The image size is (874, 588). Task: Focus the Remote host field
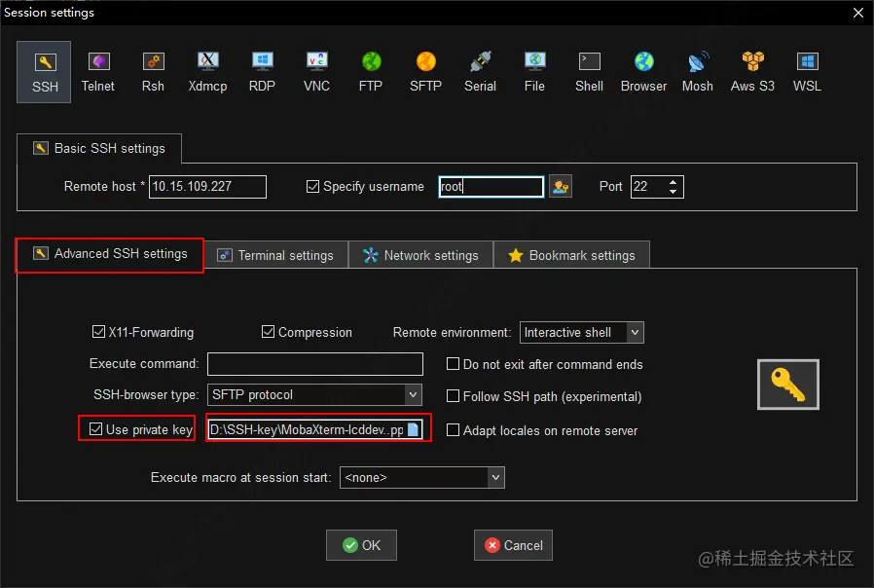pyautogui.click(x=207, y=186)
